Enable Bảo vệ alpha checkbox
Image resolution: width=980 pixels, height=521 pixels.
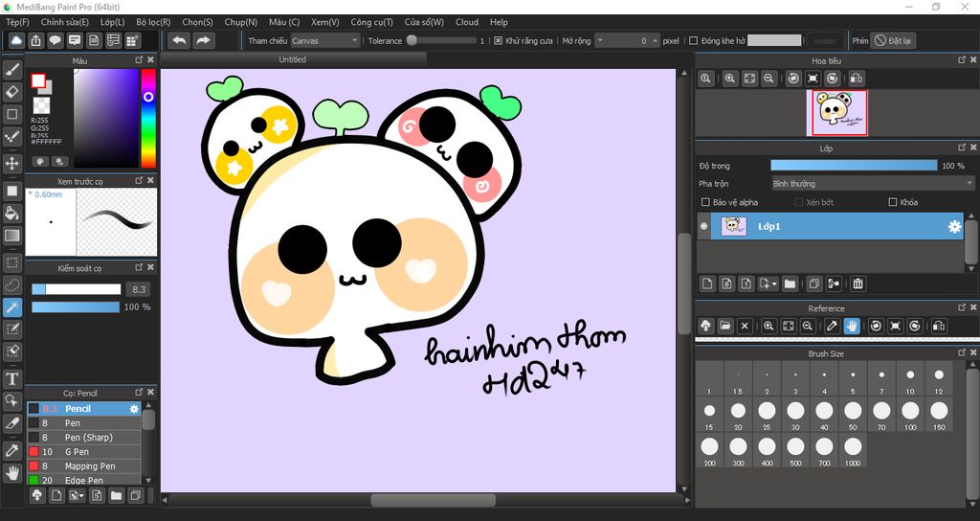click(705, 202)
